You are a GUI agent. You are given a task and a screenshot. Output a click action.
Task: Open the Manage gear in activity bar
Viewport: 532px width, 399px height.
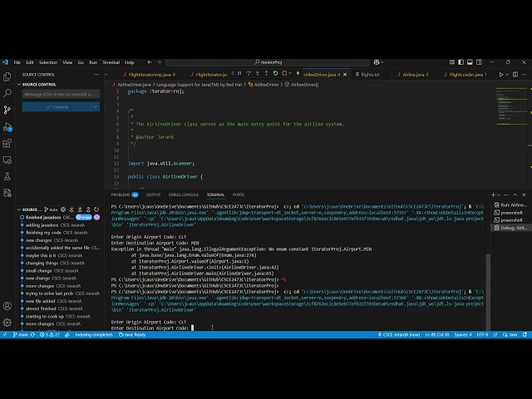coord(7,322)
